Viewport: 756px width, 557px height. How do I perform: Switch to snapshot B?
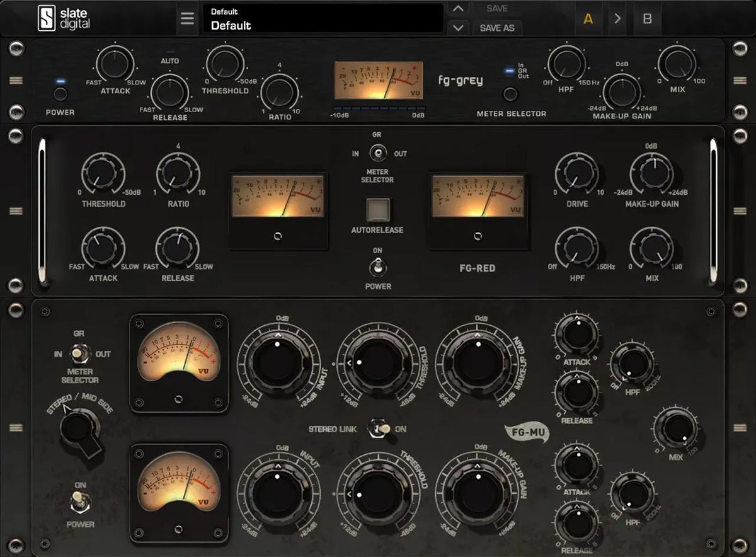pyautogui.click(x=647, y=18)
